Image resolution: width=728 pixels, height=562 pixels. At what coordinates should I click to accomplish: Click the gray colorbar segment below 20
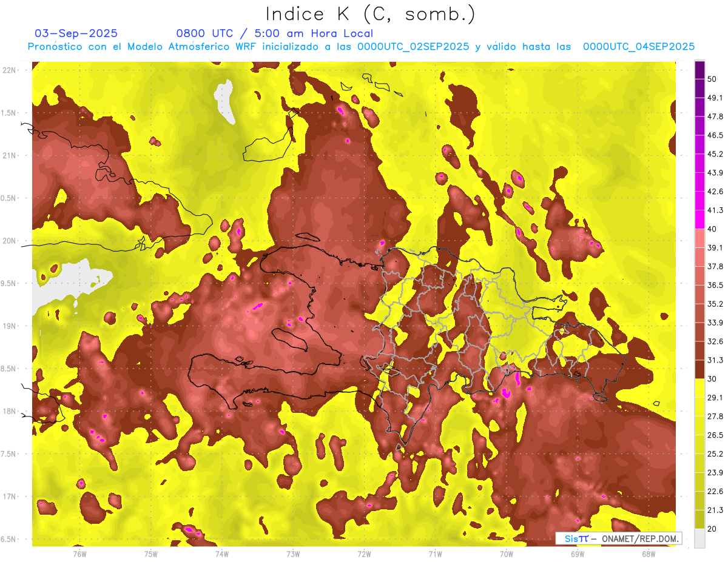pos(699,538)
